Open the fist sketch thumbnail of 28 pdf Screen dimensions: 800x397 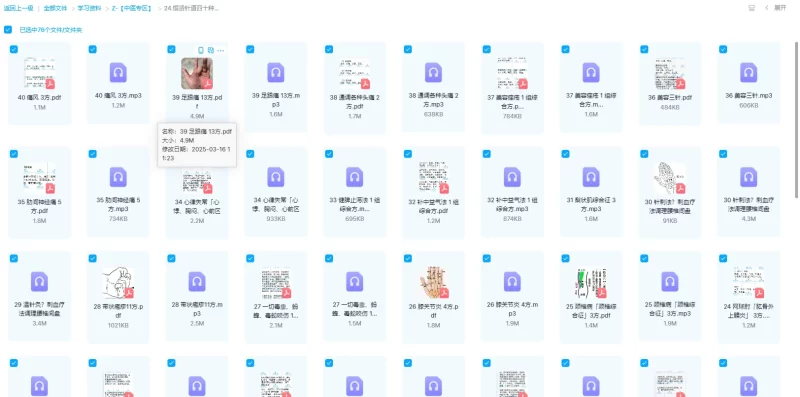pos(118,283)
